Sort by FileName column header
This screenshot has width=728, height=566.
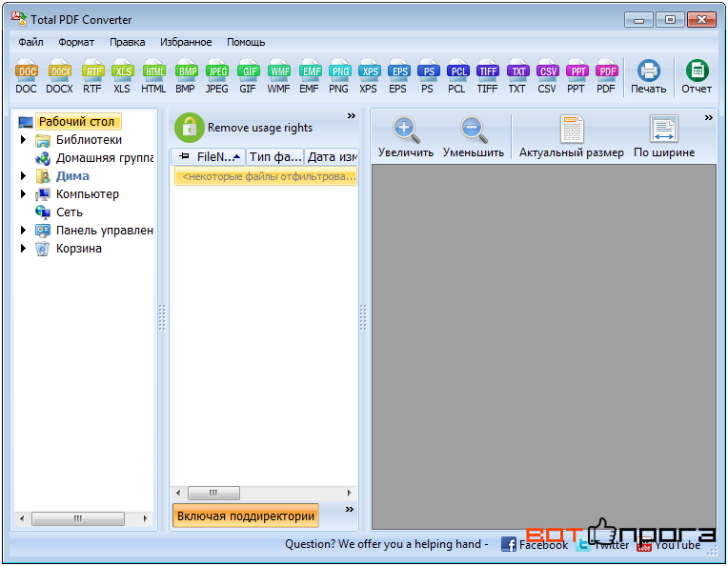click(218, 157)
